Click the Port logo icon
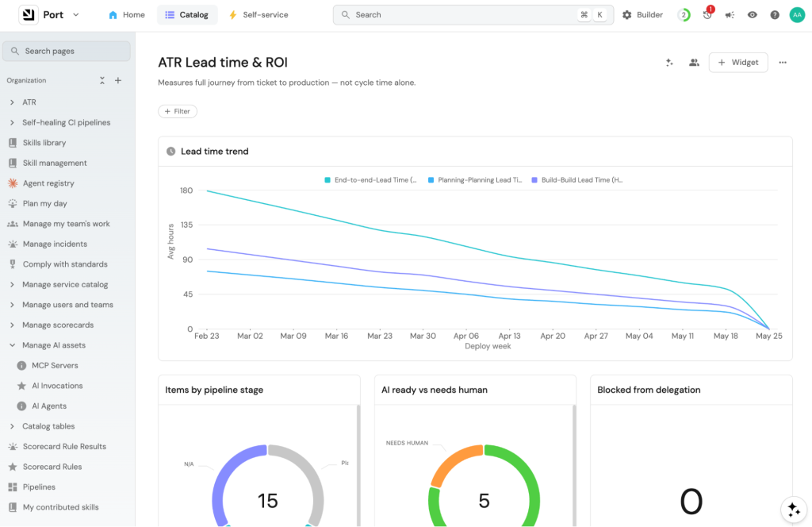Image resolution: width=812 pixels, height=527 pixels. pyautogui.click(x=29, y=14)
